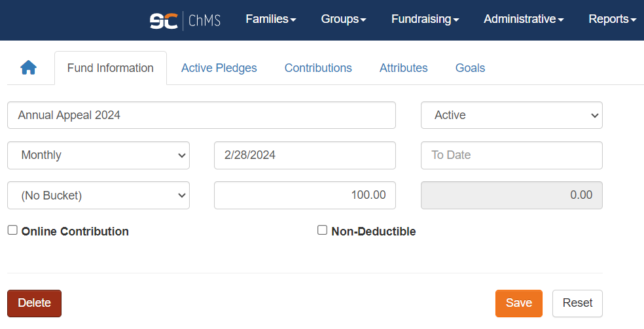Open the Groups menu
The image size is (644, 329).
click(344, 19)
